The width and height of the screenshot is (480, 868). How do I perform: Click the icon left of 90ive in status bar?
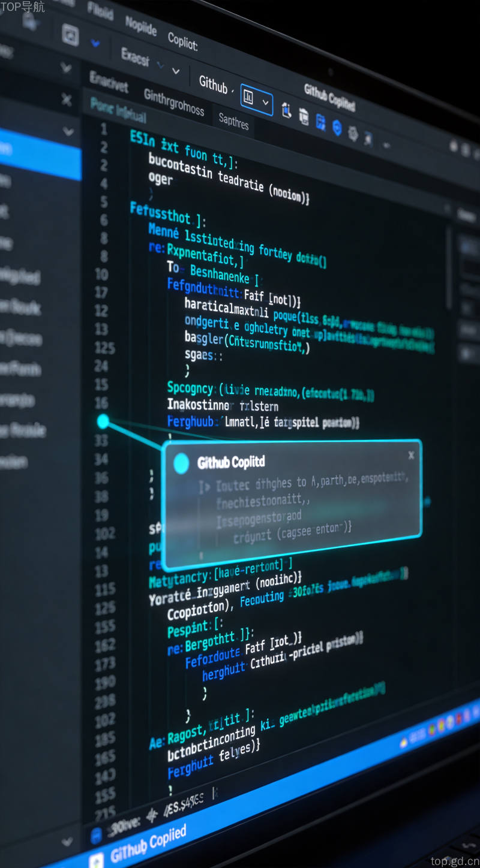[96, 836]
